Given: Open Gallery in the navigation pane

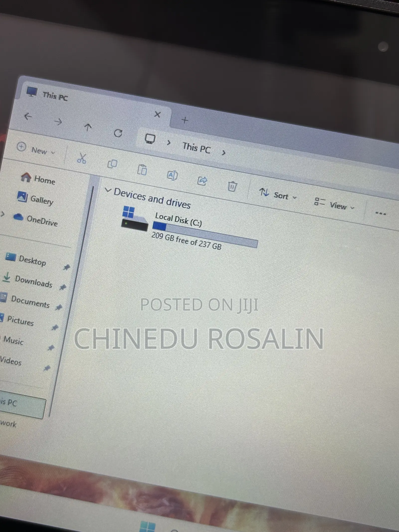Looking at the screenshot, I should tap(35, 199).
